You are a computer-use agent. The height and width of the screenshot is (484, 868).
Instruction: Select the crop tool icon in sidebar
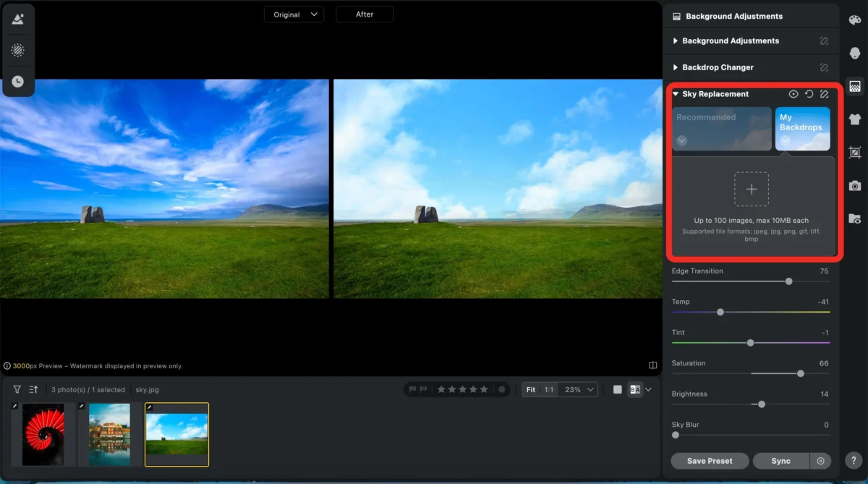855,153
